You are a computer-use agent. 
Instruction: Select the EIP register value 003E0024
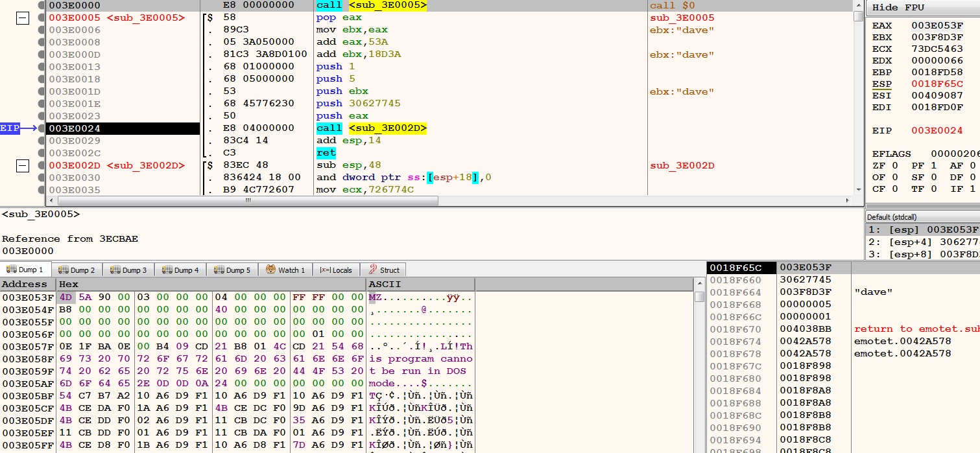pyautogui.click(x=937, y=130)
